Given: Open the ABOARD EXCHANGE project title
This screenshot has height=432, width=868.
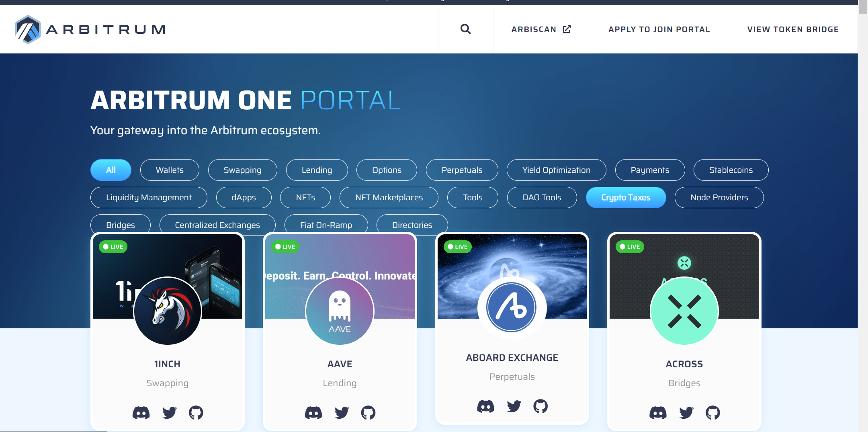Looking at the screenshot, I should [x=512, y=358].
